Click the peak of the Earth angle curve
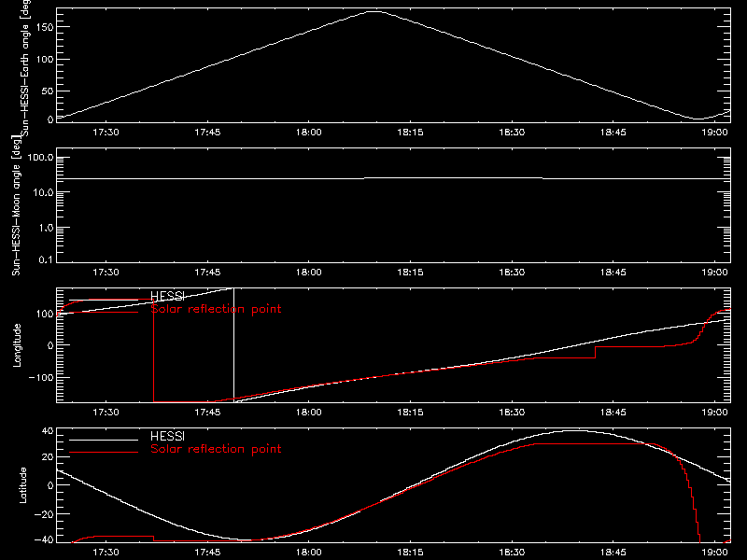This screenshot has height=560, width=747. [375, 11]
